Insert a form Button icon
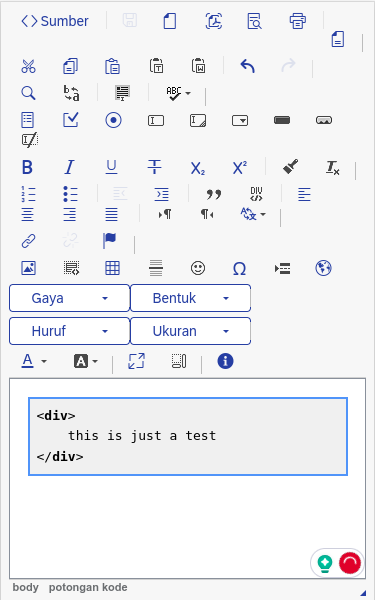This screenshot has height=600, width=375. (x=282, y=120)
